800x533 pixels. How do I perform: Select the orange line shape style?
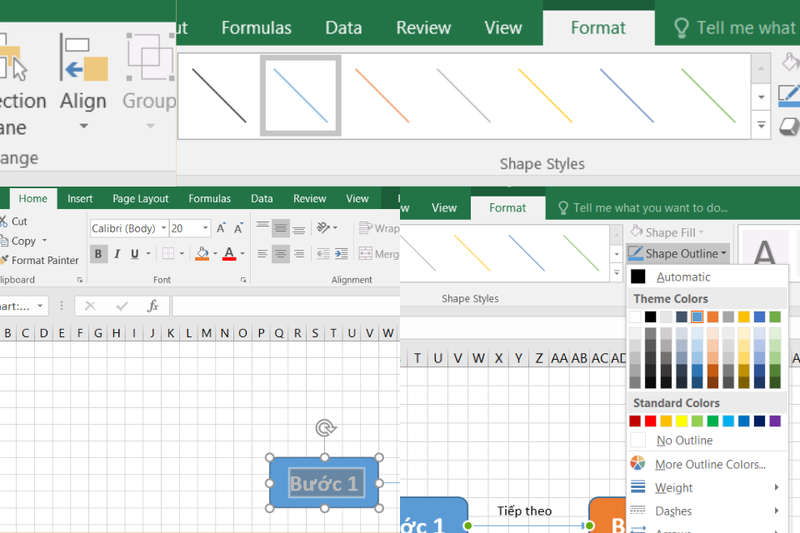tap(382, 96)
